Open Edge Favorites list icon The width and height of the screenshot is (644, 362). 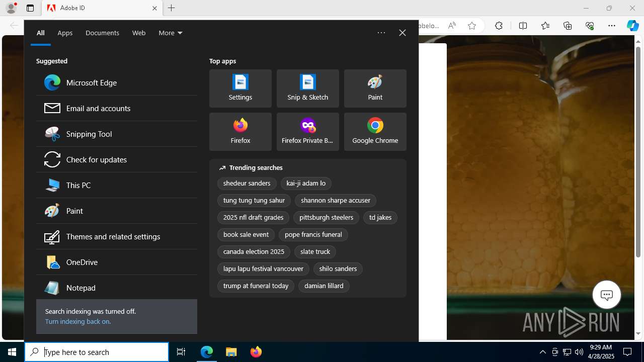click(545, 26)
